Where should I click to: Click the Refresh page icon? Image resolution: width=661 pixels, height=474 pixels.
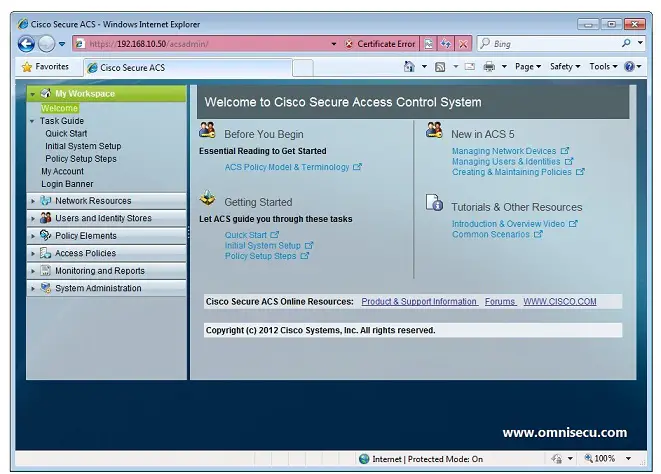click(446, 44)
